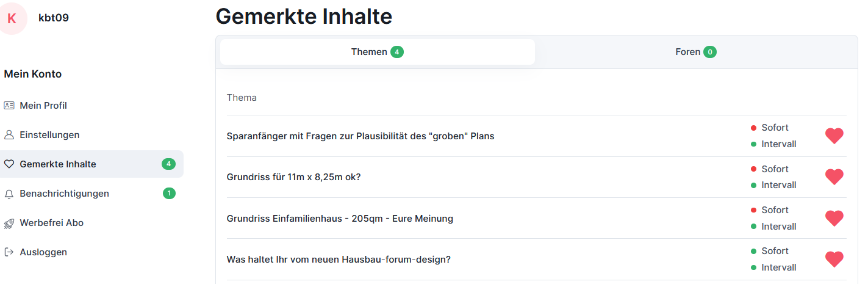This screenshot has width=868, height=284.
Task: Unfavorite the Sparanfänger topic heart icon
Action: point(834,136)
